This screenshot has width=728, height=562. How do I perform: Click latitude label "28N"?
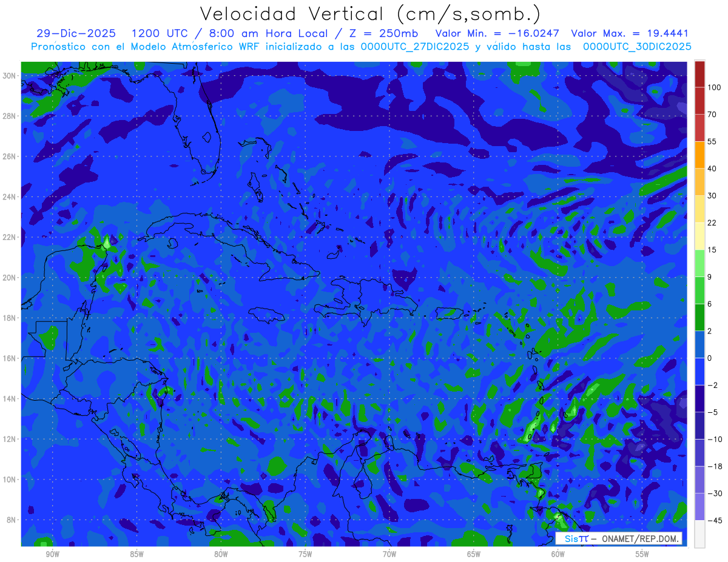click(10, 116)
